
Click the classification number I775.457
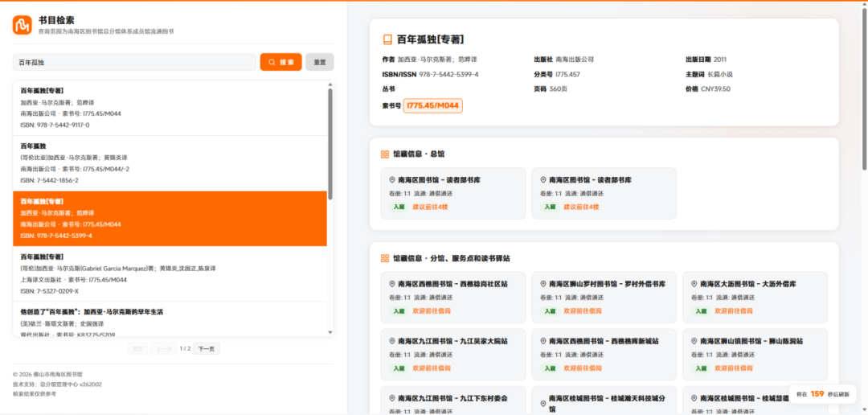567,74
